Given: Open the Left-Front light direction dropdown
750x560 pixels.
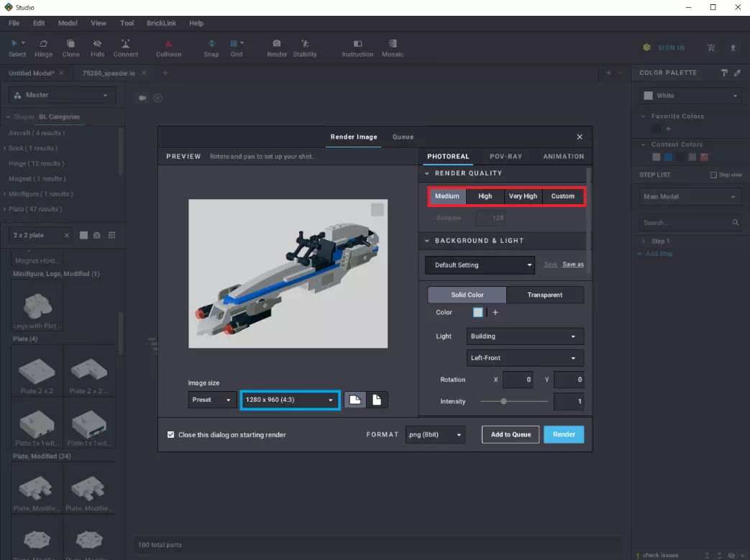Looking at the screenshot, I should pos(525,358).
